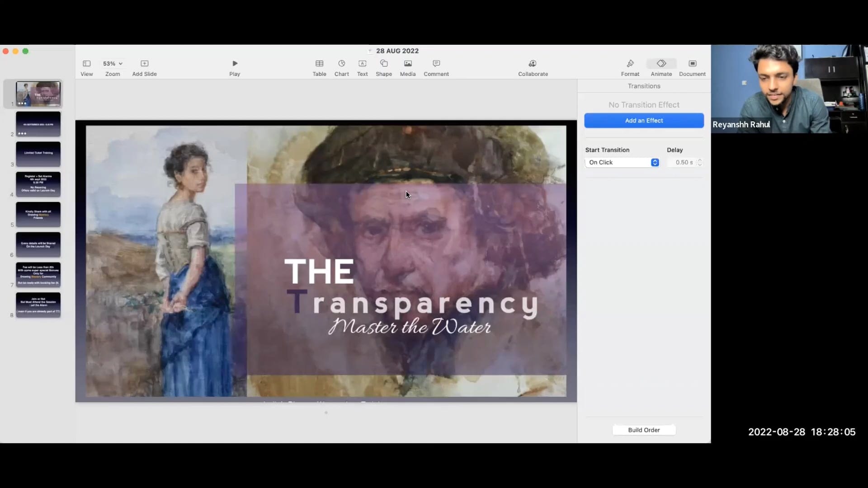Add a Text box
This screenshot has width=868, height=488.
tap(362, 64)
